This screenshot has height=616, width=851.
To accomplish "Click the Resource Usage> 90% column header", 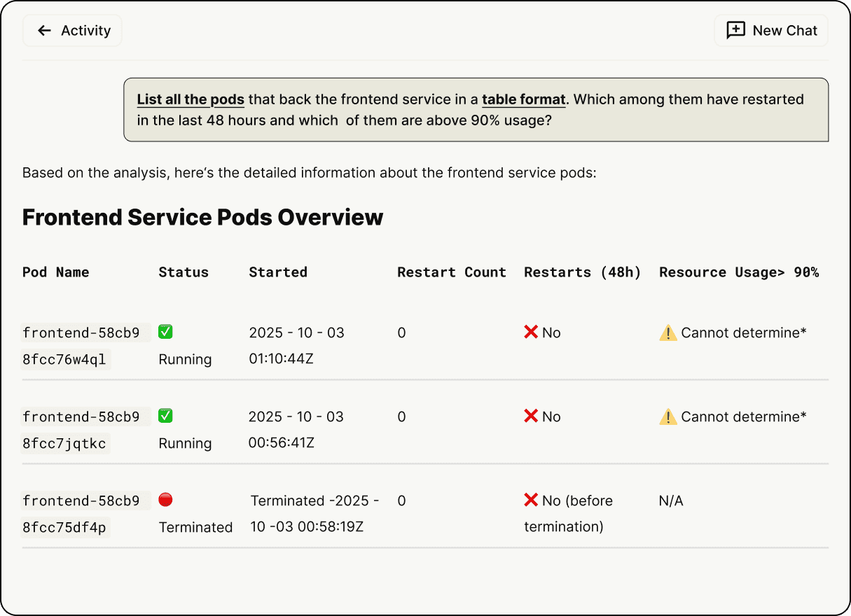I will pyautogui.click(x=739, y=272).
